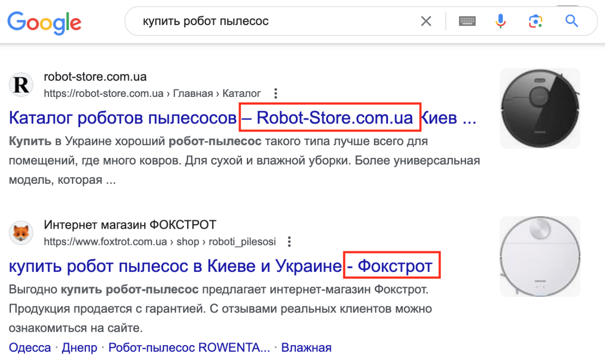Open three-dot options for robot-store.com.ua result

(276, 94)
